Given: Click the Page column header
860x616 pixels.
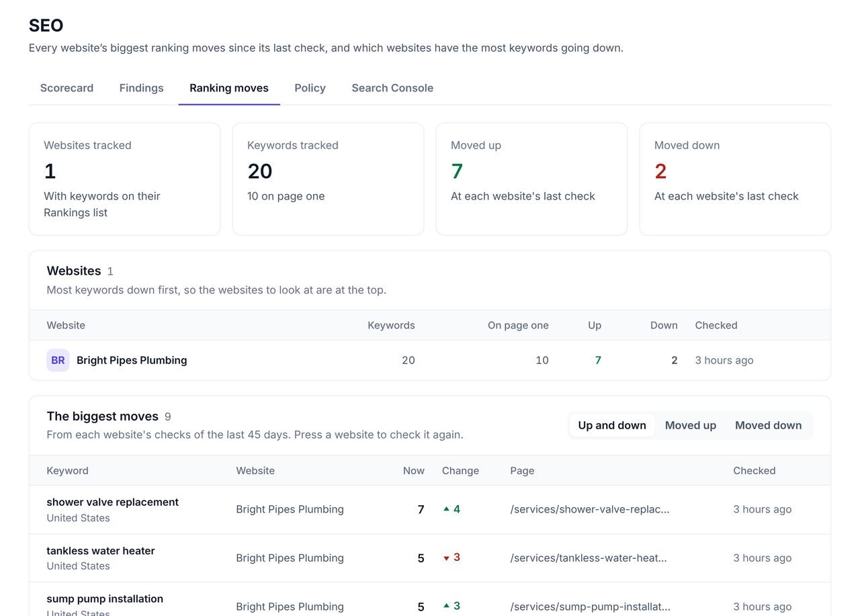Looking at the screenshot, I should click(522, 470).
